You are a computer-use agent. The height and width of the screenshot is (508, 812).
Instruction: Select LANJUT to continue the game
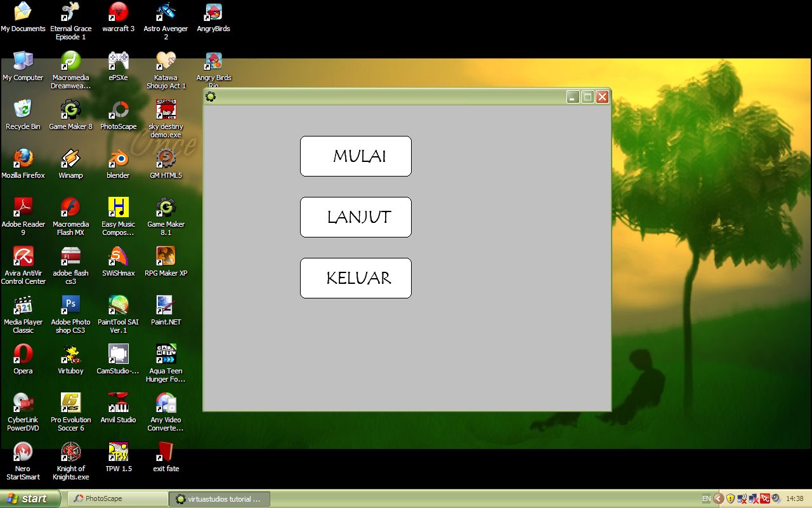coord(355,217)
